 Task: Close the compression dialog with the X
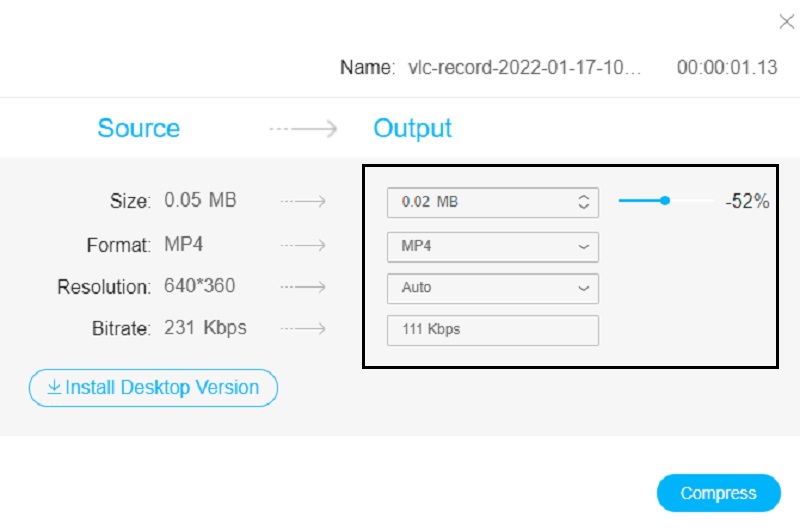pyautogui.click(x=786, y=22)
